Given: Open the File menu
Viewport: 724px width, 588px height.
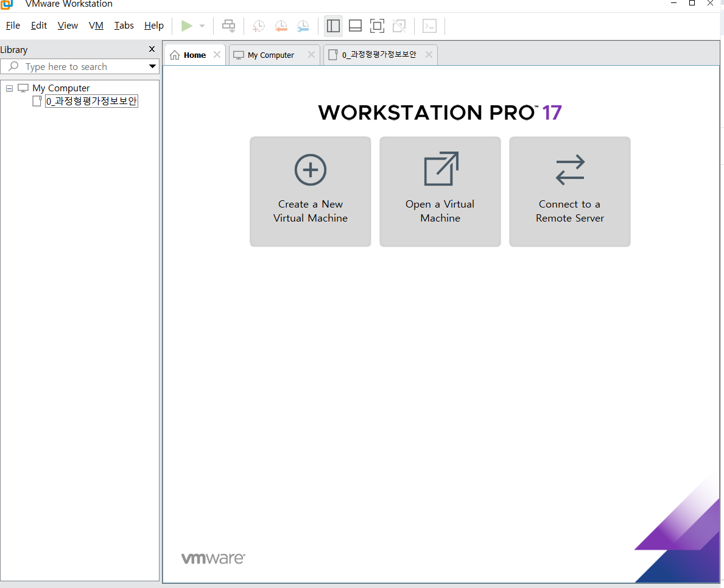Looking at the screenshot, I should point(13,26).
